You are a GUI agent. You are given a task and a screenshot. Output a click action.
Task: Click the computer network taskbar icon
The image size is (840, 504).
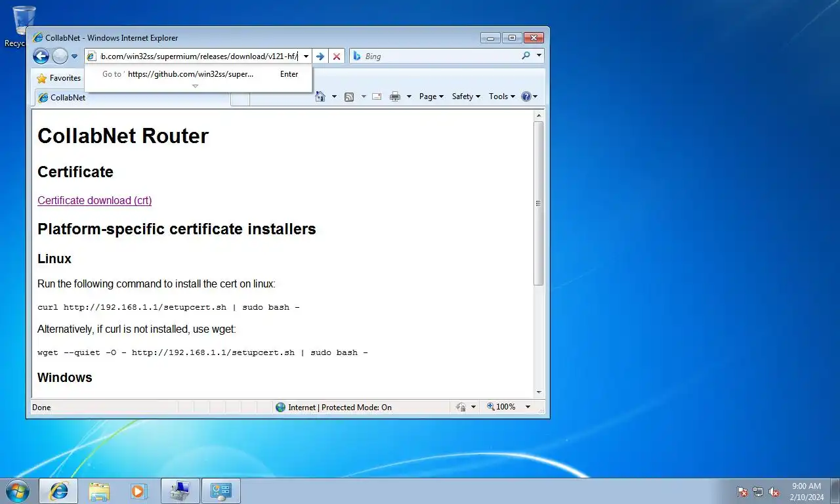pyautogui.click(x=180, y=491)
